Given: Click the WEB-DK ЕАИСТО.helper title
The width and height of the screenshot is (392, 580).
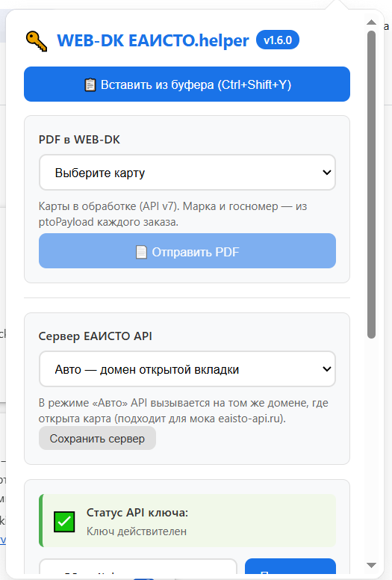Looking at the screenshot, I should point(153,40).
